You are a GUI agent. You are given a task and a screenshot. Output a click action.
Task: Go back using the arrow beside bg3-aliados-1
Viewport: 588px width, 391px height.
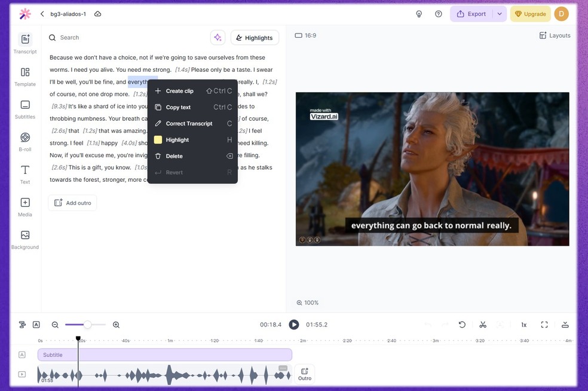pyautogui.click(x=42, y=14)
